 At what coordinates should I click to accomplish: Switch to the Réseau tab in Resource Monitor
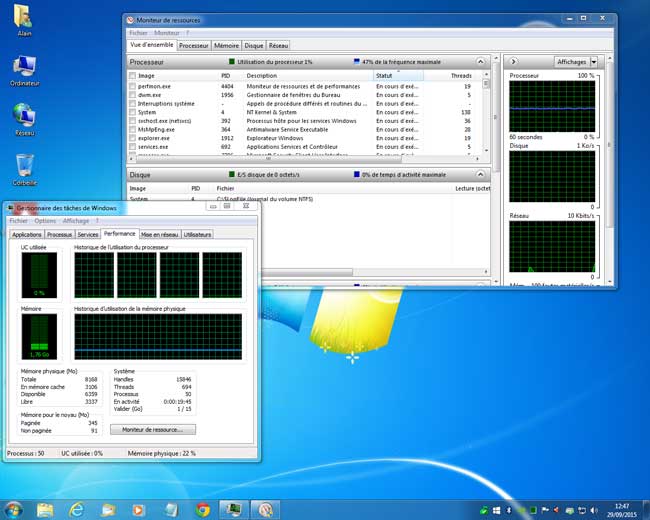(278, 46)
